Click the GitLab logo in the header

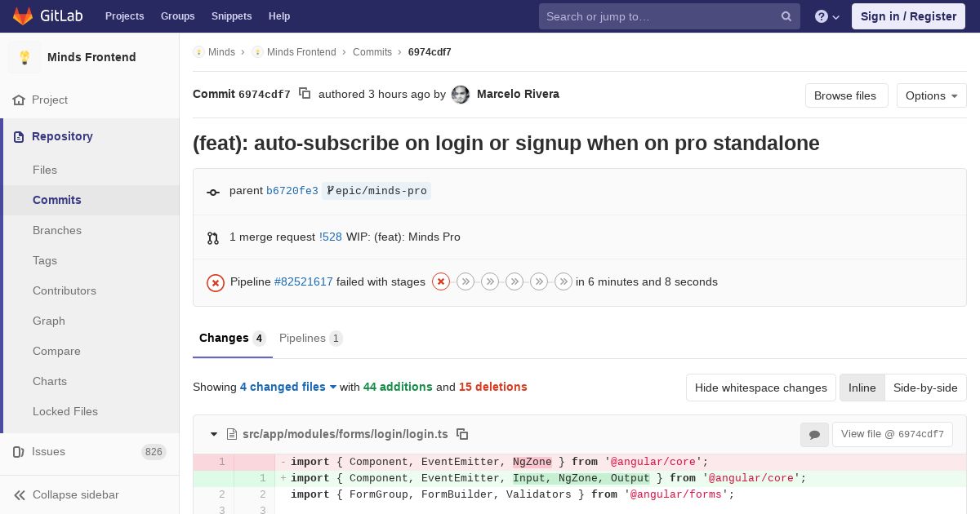click(x=47, y=16)
